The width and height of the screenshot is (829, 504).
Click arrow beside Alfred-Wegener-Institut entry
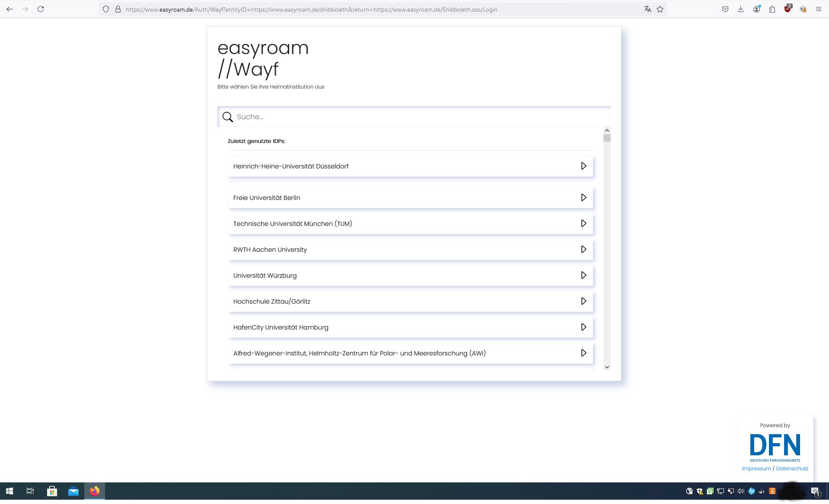[583, 353]
